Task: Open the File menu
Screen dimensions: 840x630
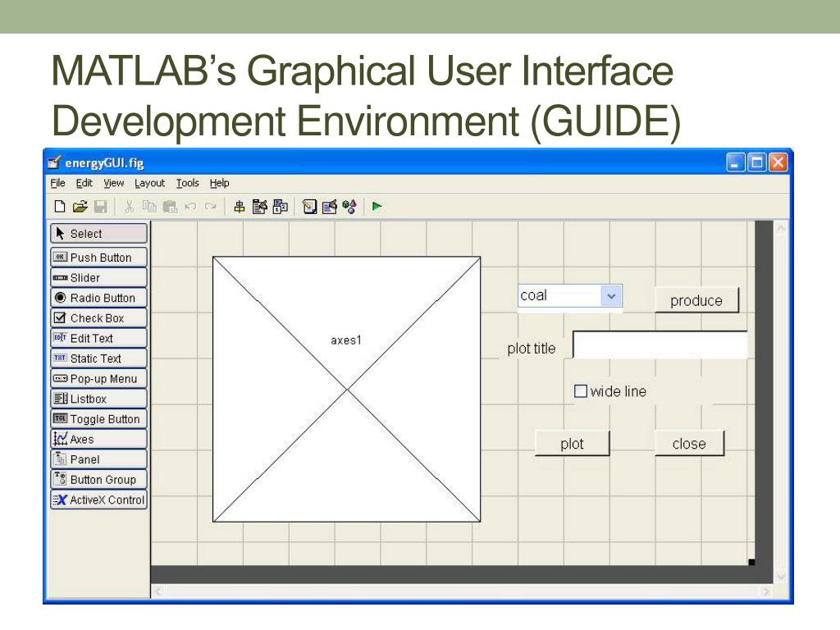Action: click(58, 183)
